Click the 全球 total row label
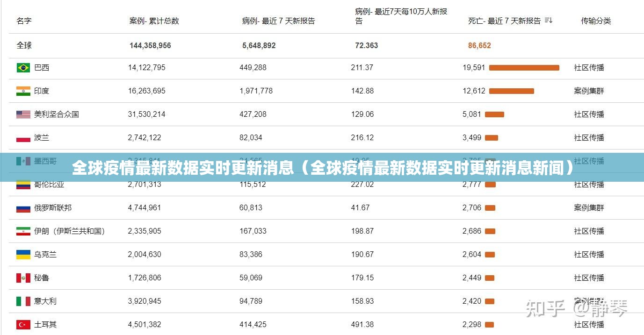 (24, 45)
